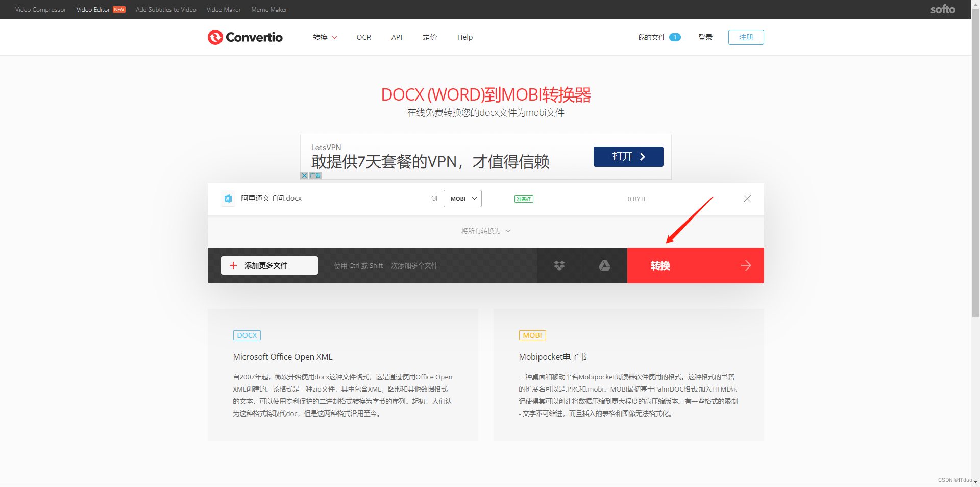The height and width of the screenshot is (487, 980).
Task: Click the 打开 ad button
Action: tap(628, 157)
